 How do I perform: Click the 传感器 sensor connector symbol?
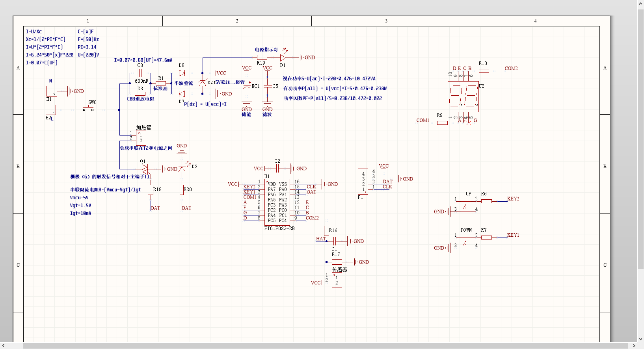point(337,280)
